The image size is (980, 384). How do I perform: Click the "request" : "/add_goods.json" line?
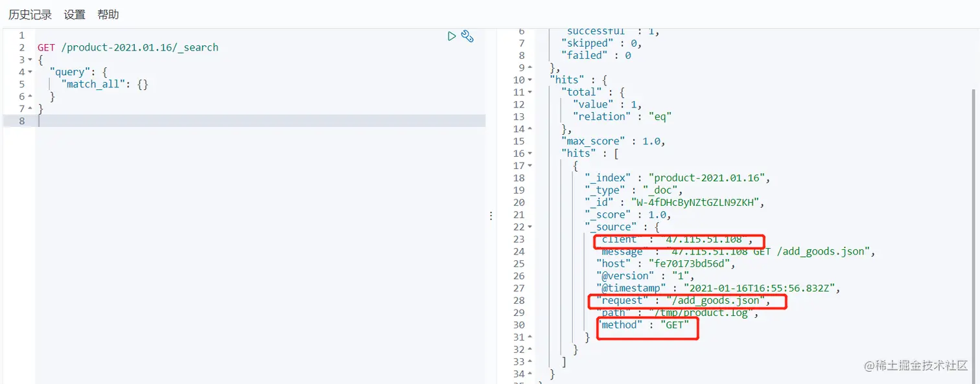coord(683,301)
